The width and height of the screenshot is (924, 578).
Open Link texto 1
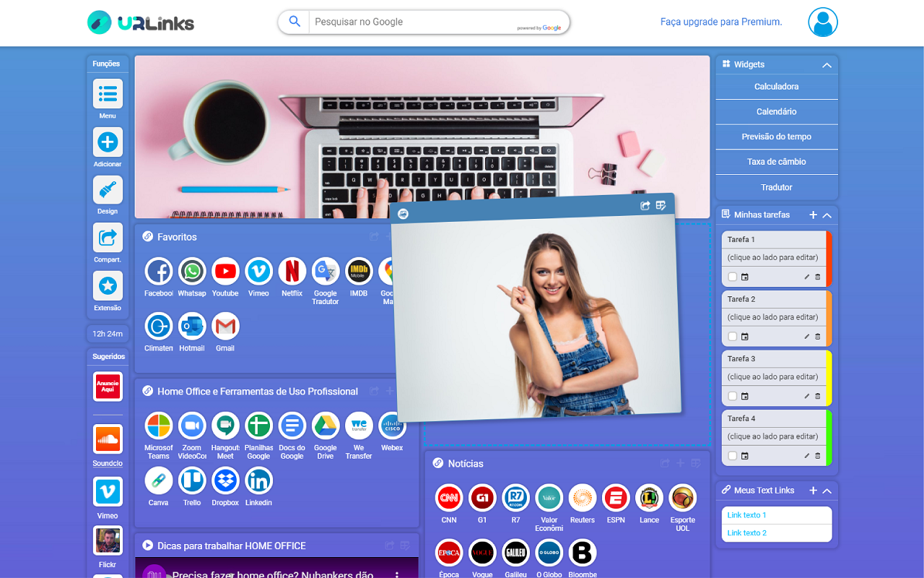tap(746, 515)
